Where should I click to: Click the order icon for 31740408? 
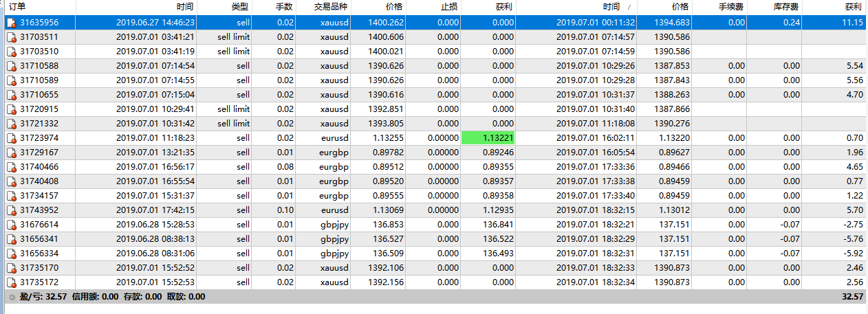click(11, 181)
